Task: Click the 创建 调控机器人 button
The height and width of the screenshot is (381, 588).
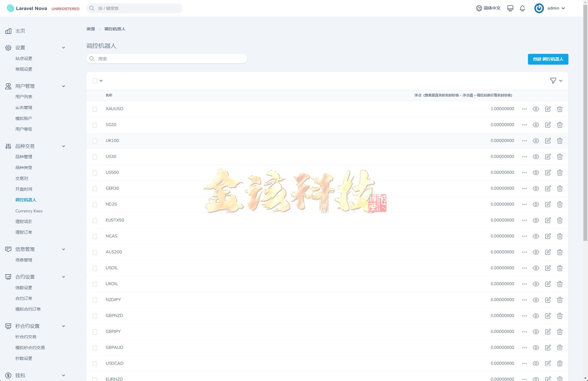Action: tap(548, 59)
